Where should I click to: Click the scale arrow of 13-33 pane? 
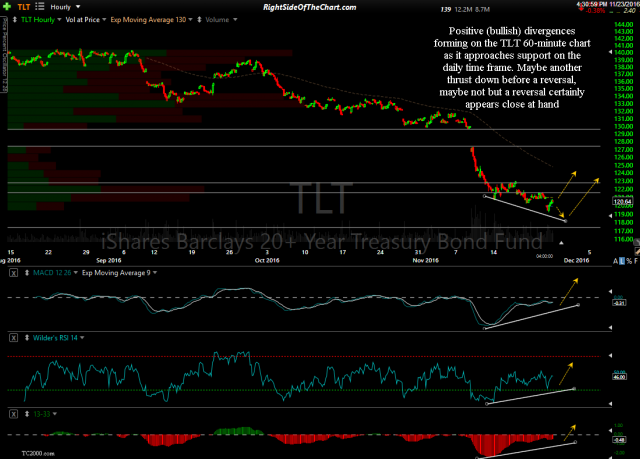pos(611,431)
